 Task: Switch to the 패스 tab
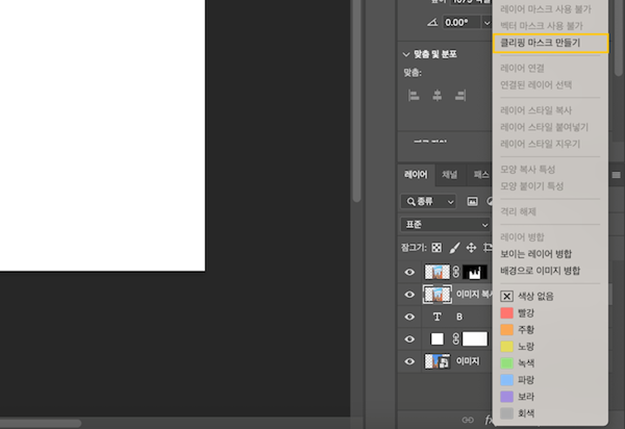click(481, 175)
